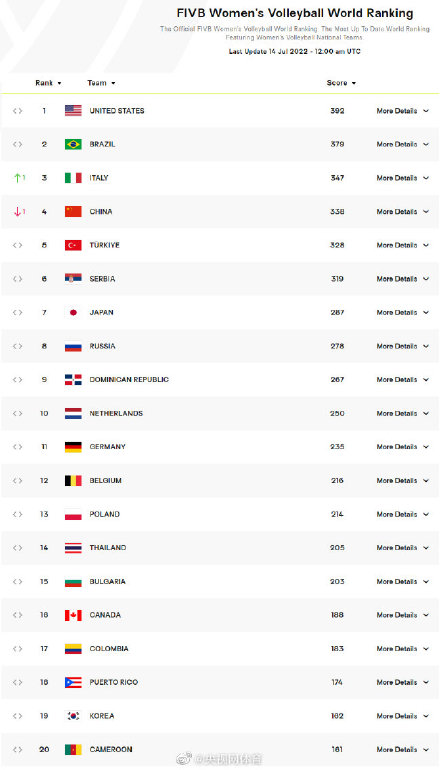Click the Poland row score 214
Screen dimensions: 440x770
337,514
